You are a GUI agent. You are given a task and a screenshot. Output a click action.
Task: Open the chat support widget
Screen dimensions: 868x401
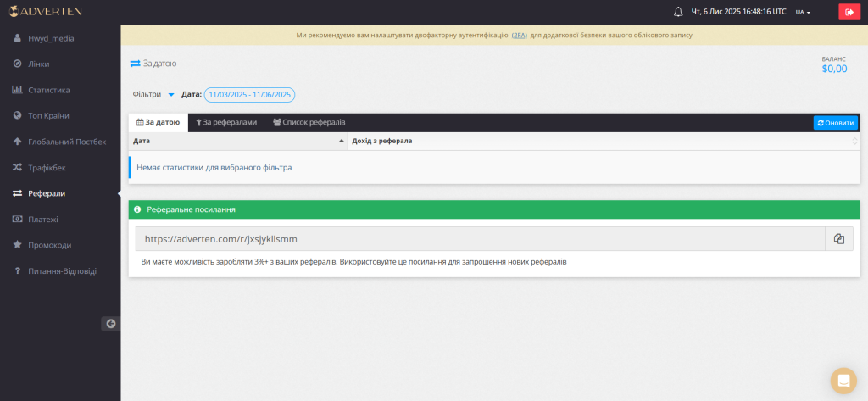point(843,381)
